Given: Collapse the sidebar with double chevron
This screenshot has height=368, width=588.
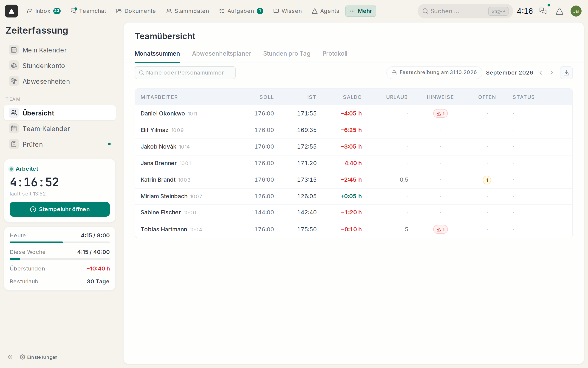Looking at the screenshot, I should coord(10,357).
